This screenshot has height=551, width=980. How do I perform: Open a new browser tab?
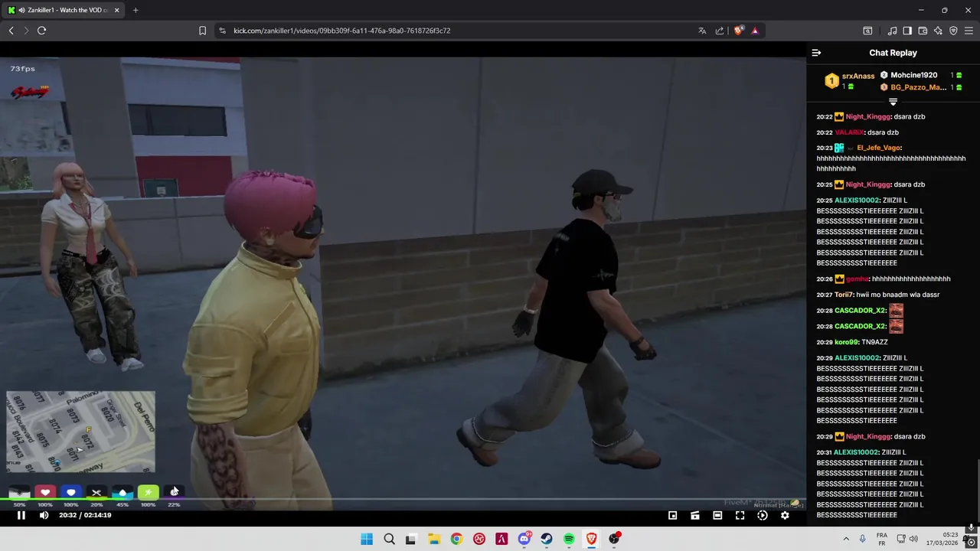136,10
